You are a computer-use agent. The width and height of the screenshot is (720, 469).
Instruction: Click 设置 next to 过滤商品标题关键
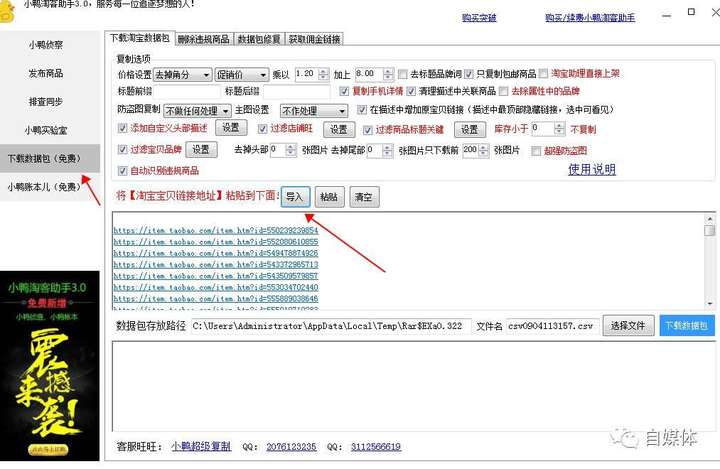[470, 130]
